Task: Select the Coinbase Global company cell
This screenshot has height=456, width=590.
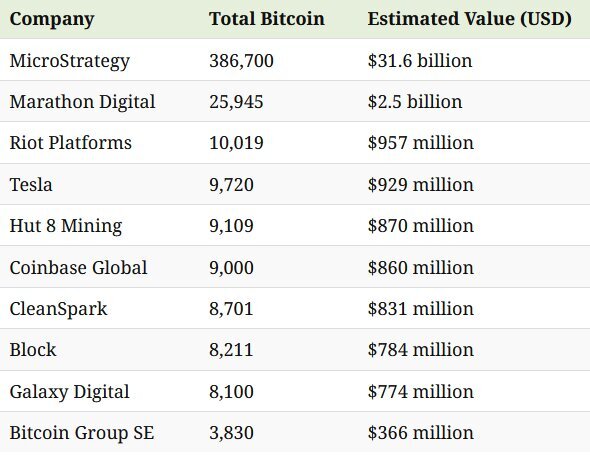Action: (78, 268)
